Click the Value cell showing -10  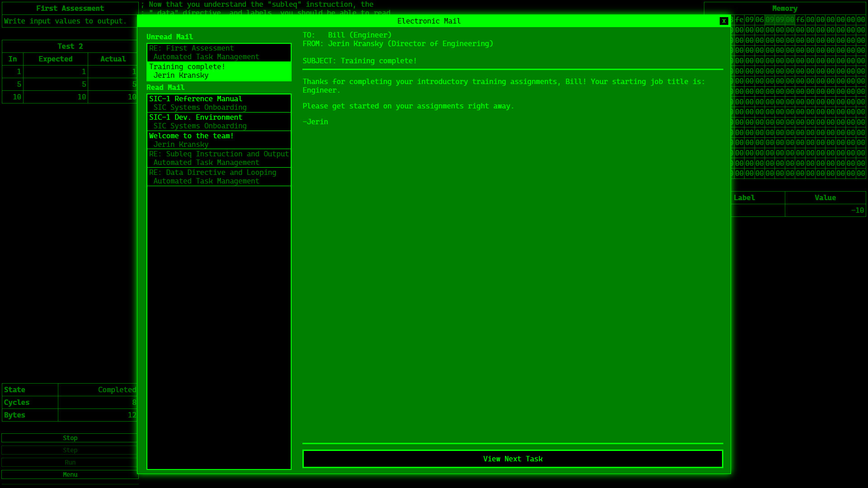(826, 210)
